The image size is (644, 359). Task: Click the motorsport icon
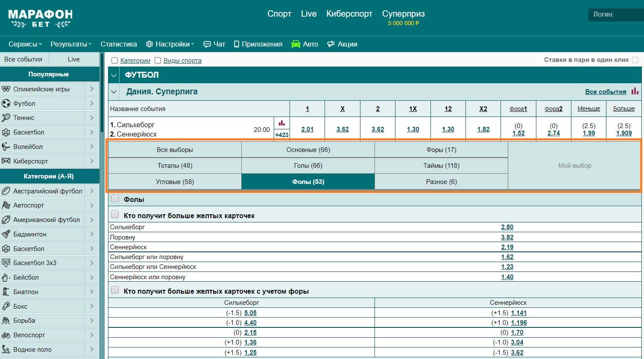(6, 205)
